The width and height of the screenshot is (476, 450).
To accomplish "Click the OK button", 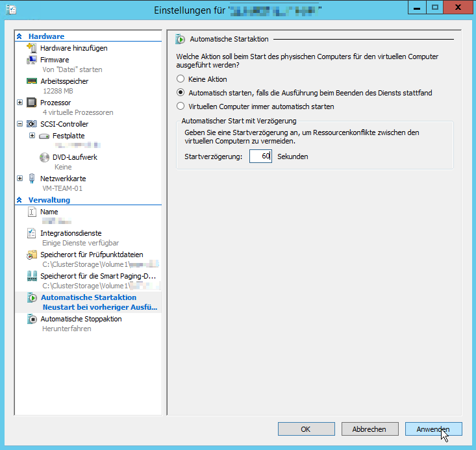I will pyautogui.click(x=306, y=429).
